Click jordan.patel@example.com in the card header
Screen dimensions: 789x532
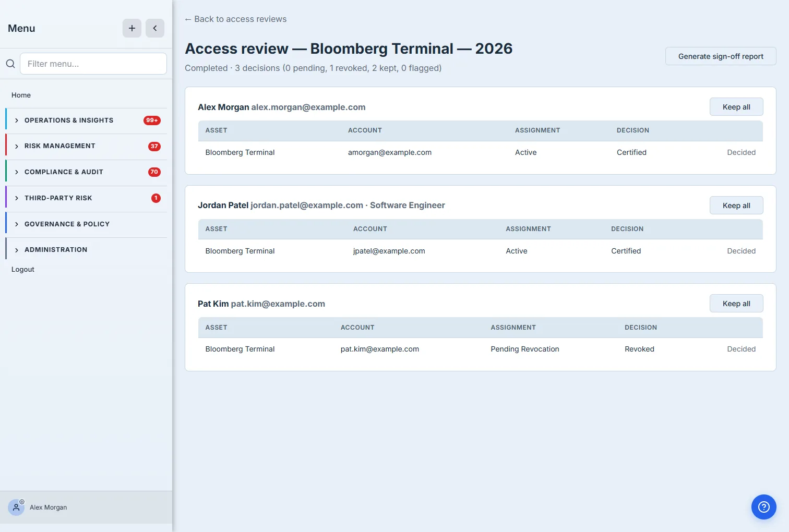pyautogui.click(x=307, y=205)
